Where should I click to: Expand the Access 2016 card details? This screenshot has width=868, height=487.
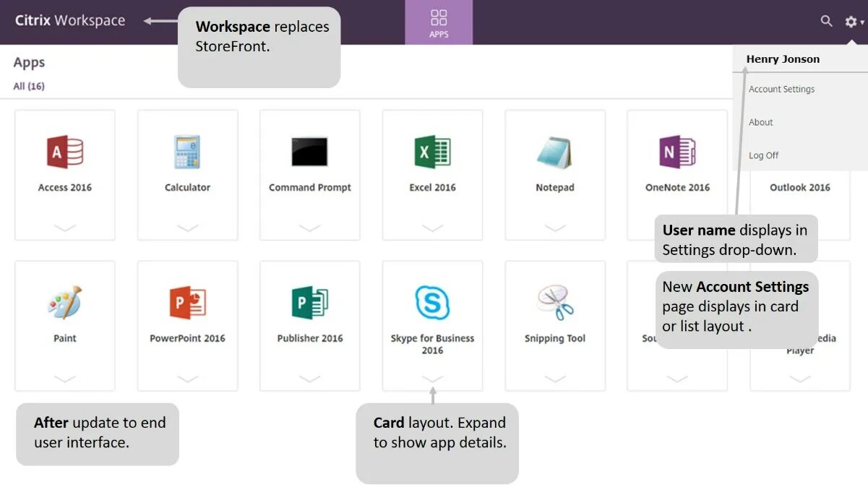(65, 228)
